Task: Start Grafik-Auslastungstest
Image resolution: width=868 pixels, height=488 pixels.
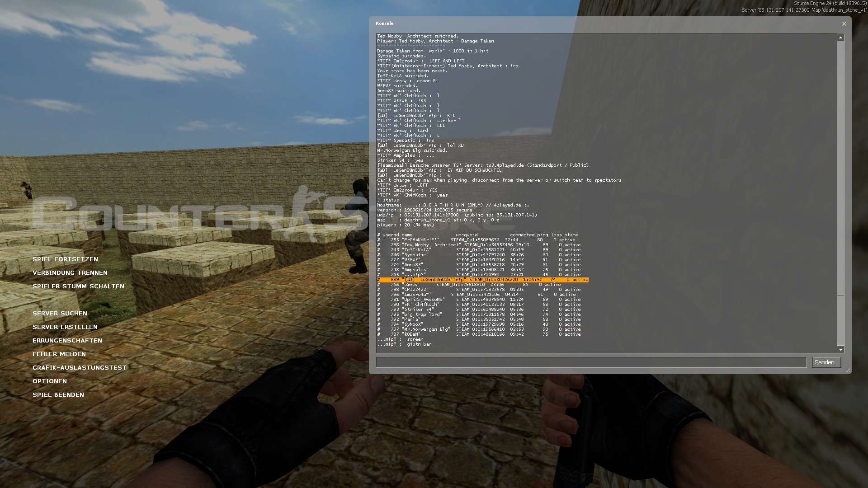Action: coord(80,368)
